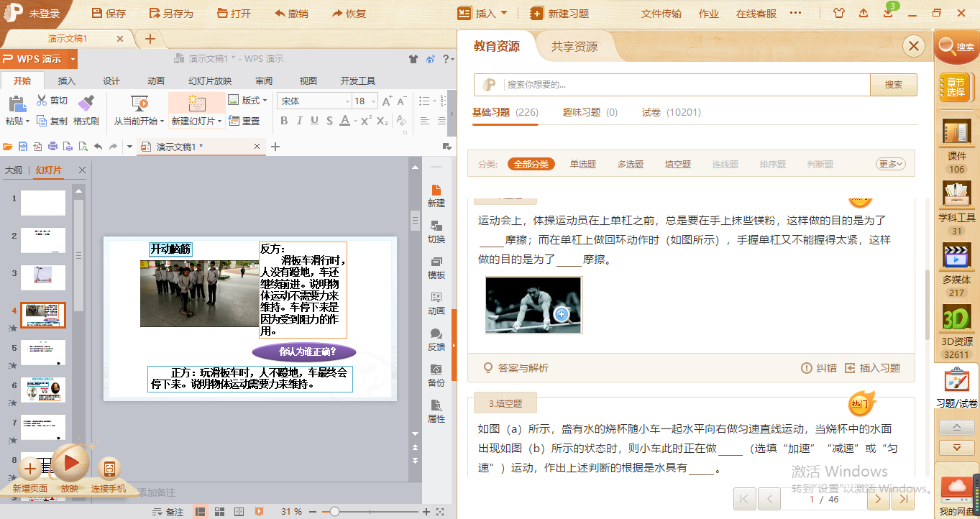Screen dimensions: 980x519
Task: Click the zoom in plus button
Action: point(426,512)
